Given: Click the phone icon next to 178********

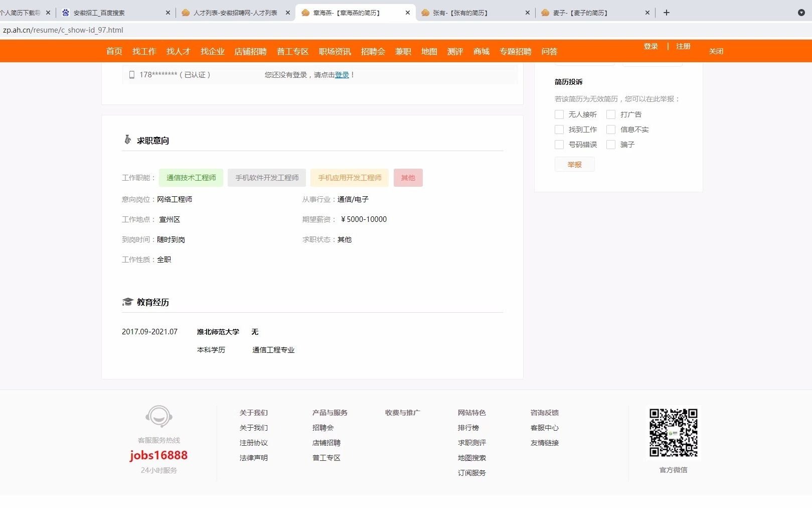Looking at the screenshot, I should pos(132,75).
